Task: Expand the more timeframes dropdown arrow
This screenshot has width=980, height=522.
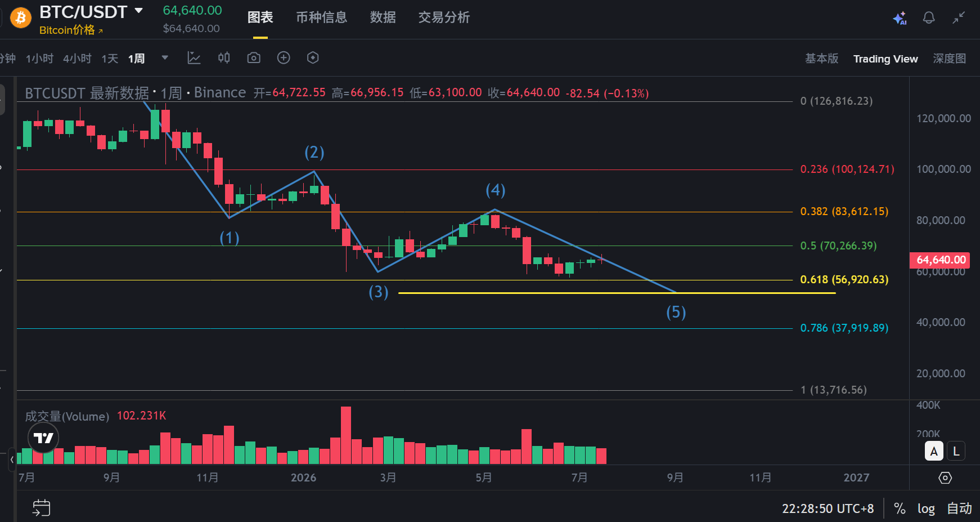Action: 165,57
